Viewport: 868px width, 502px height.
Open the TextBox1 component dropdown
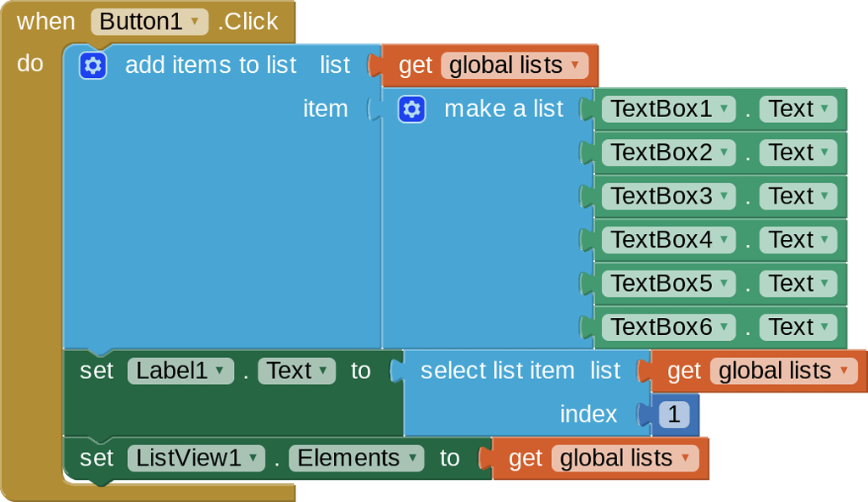(668, 109)
